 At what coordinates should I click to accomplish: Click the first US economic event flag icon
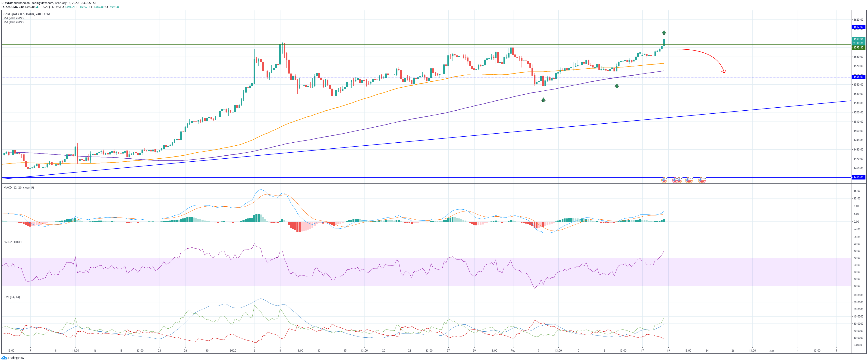pos(664,180)
